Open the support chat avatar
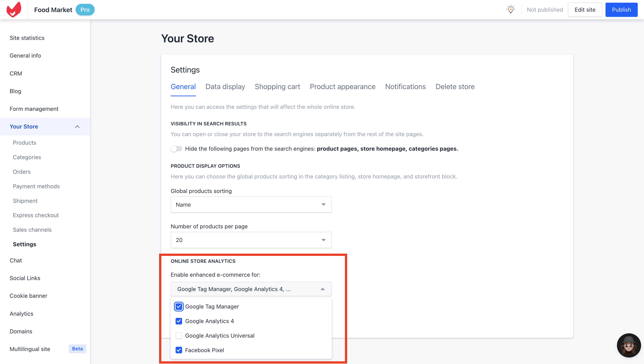 click(629, 345)
